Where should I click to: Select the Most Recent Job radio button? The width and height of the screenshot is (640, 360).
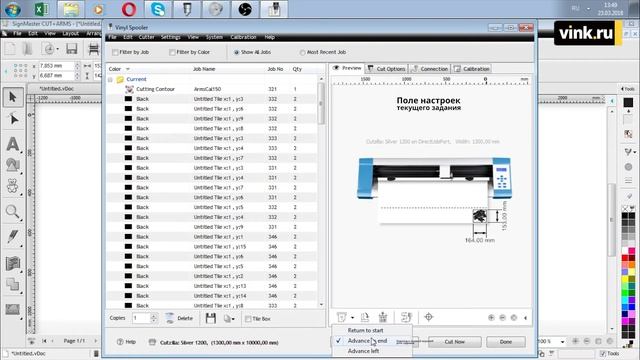click(302, 52)
